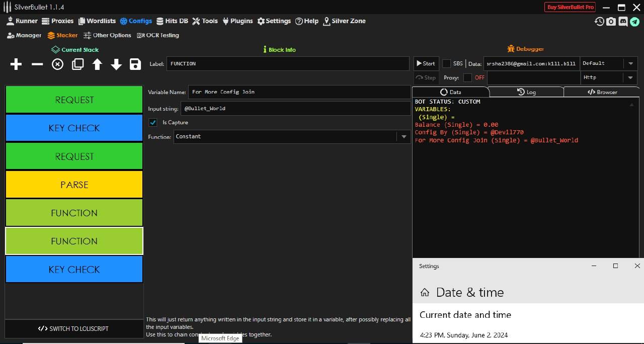The height and width of the screenshot is (344, 644).
Task: Open the Http proxy type dropdown
Action: click(630, 77)
